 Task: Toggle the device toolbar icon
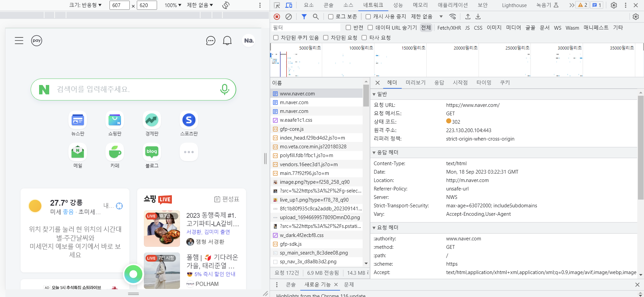pos(289,5)
